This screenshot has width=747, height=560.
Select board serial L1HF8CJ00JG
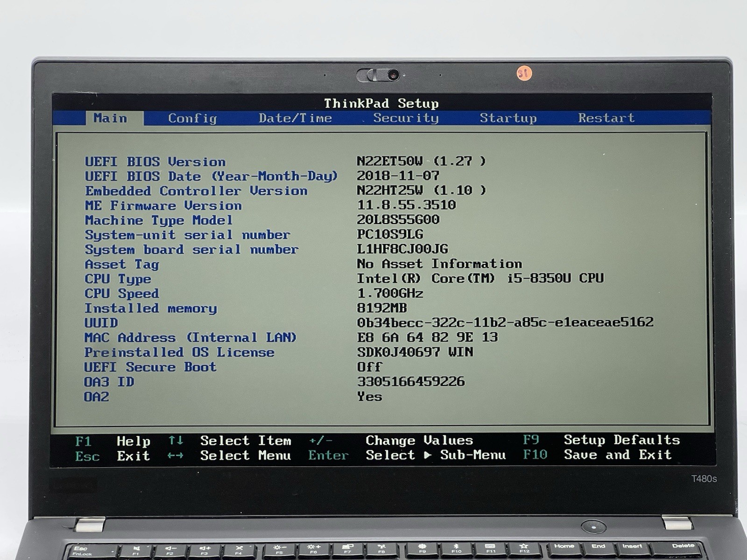pyautogui.click(x=402, y=249)
